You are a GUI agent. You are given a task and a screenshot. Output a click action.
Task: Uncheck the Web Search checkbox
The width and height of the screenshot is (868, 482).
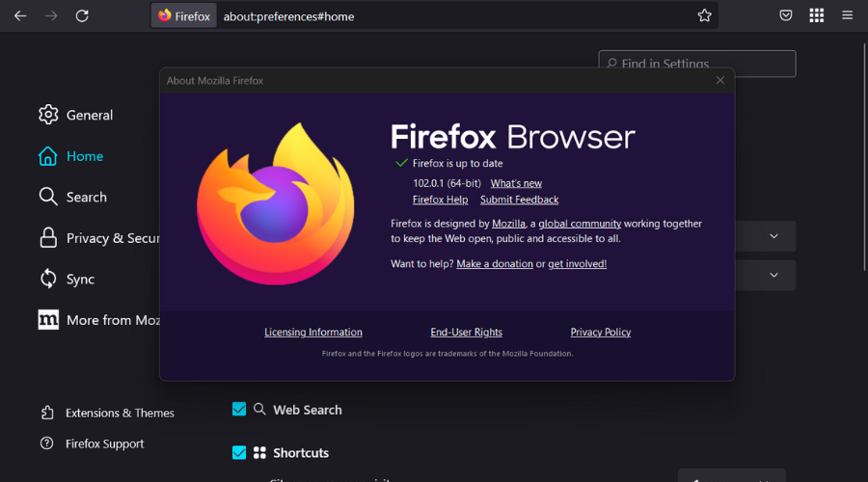pos(239,409)
